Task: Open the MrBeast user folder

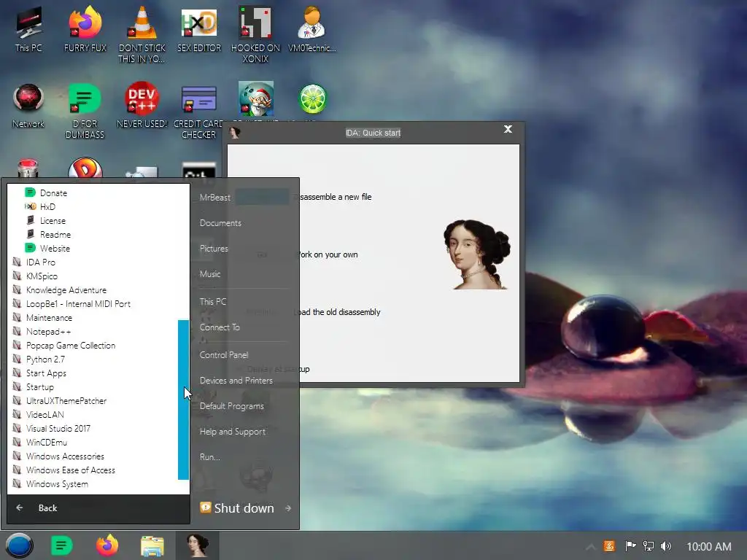Action: (215, 197)
